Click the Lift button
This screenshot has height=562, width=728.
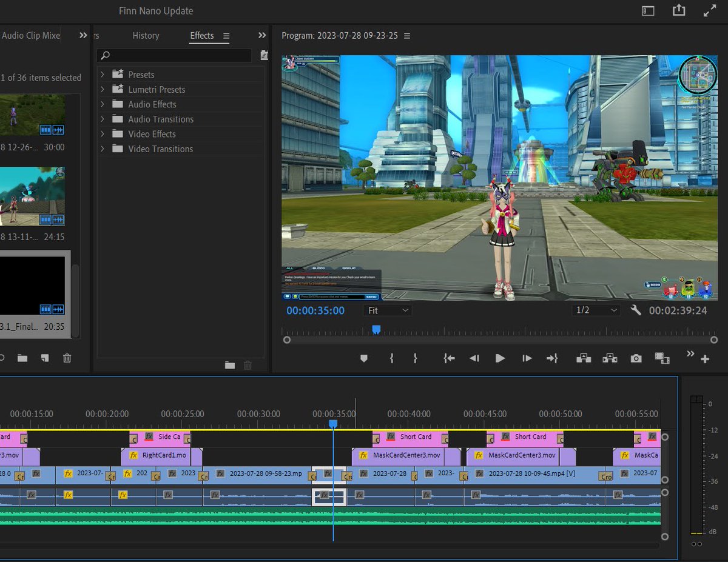584,358
